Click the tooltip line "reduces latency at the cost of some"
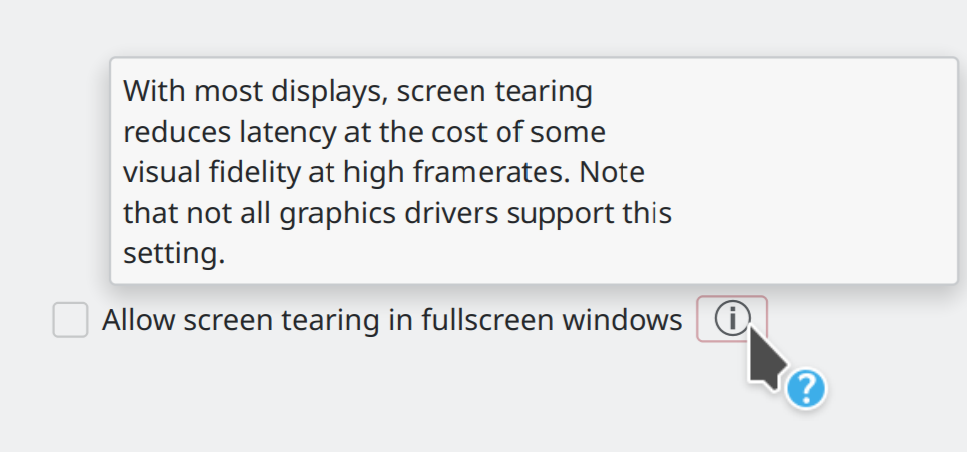This screenshot has height=452, width=967. tap(364, 132)
